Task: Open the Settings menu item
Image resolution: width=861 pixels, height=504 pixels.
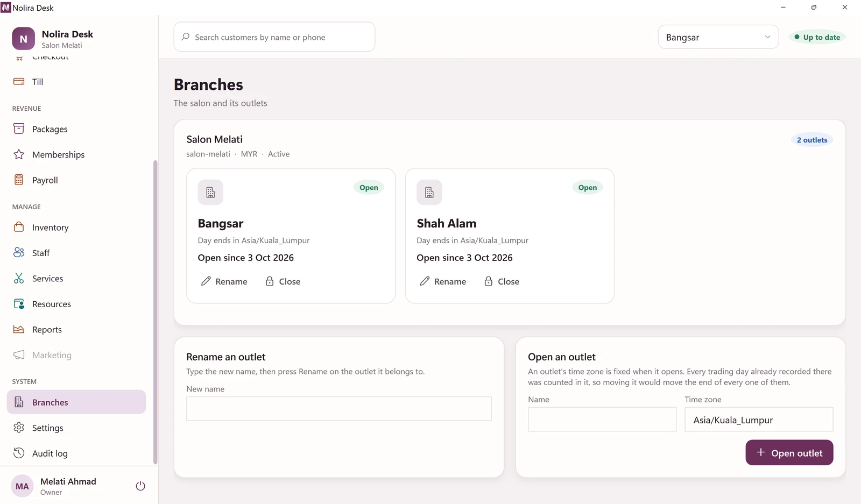Action: click(x=76, y=428)
